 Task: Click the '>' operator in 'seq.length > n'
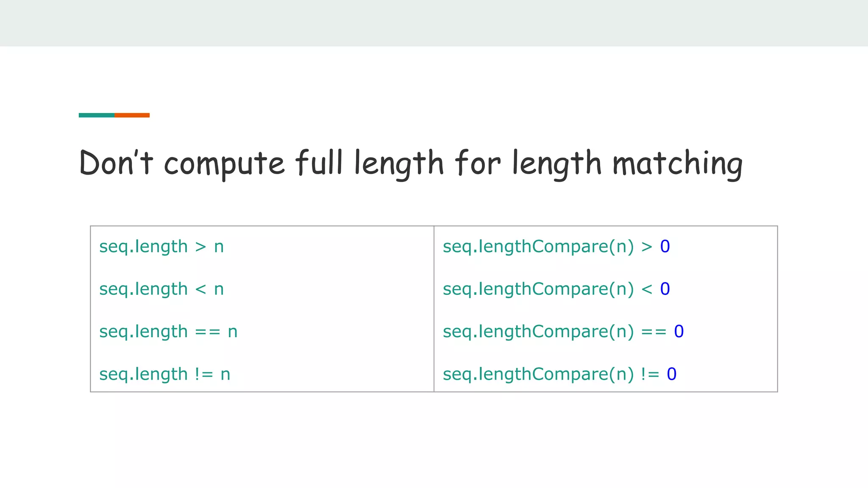pos(200,247)
